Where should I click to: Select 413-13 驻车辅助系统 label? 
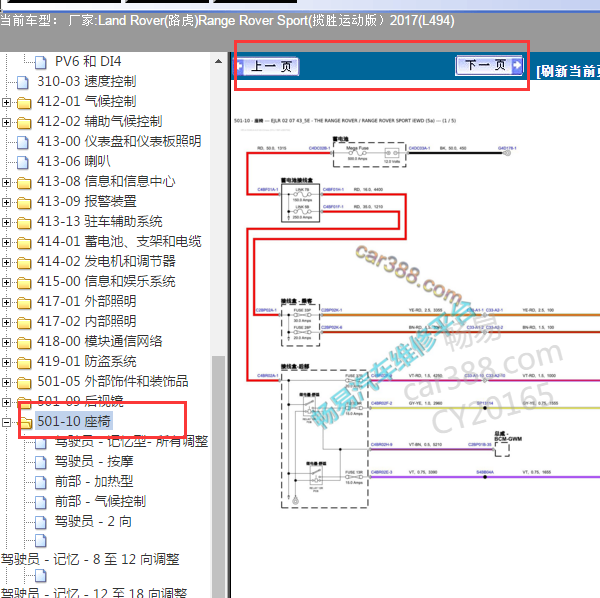(x=99, y=221)
